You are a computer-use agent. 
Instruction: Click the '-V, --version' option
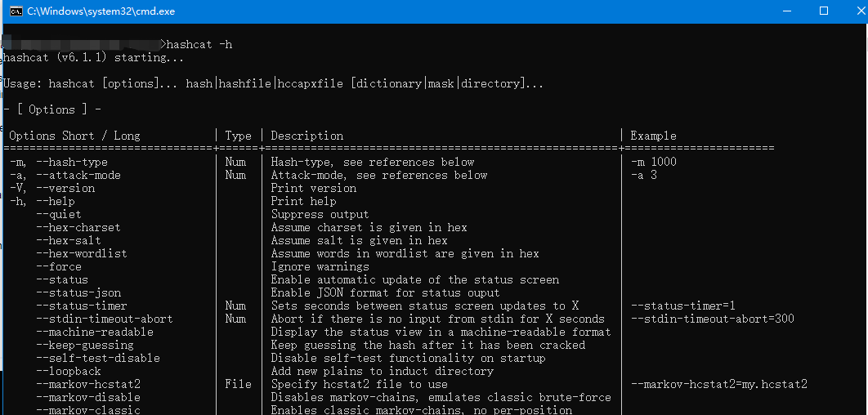click(52, 188)
